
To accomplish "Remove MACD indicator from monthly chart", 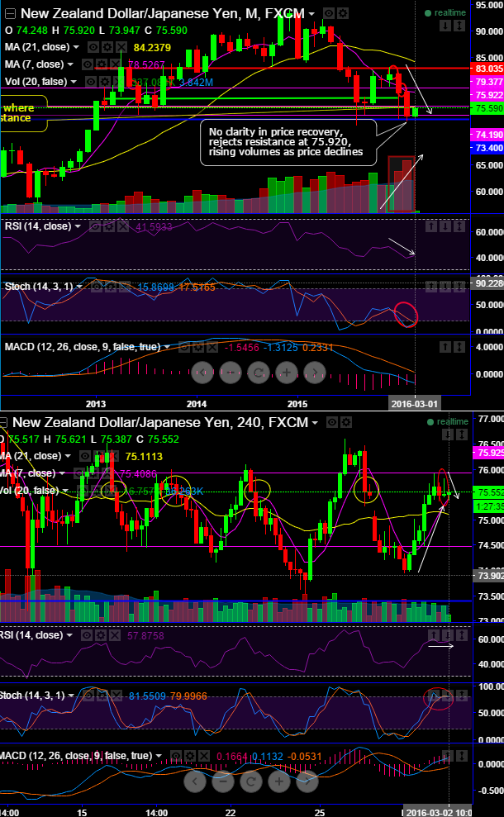I will (212, 347).
